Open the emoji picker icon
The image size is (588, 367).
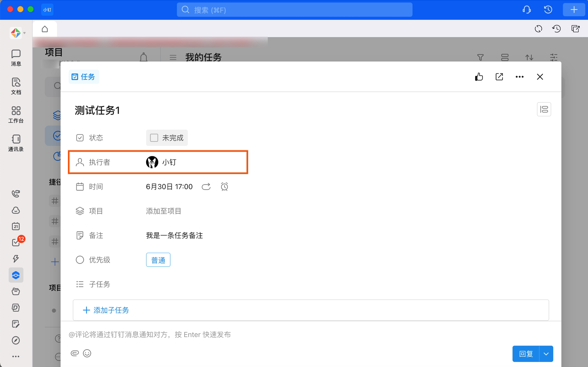87,353
